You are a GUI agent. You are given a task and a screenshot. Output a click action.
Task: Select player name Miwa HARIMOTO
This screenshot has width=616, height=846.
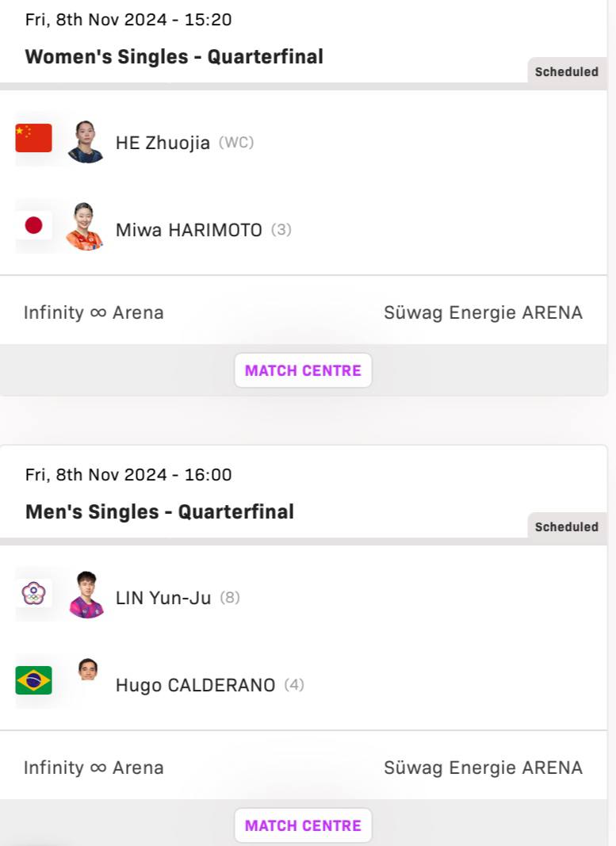189,231
